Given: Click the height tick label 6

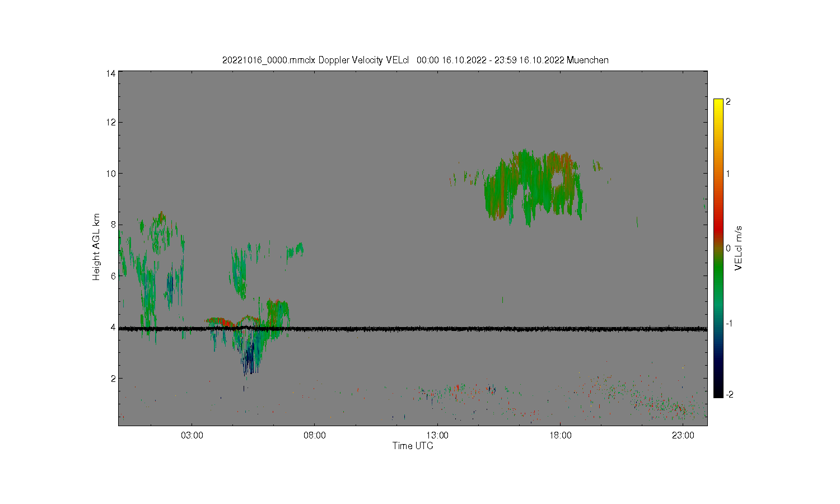Looking at the screenshot, I should 113,276.
